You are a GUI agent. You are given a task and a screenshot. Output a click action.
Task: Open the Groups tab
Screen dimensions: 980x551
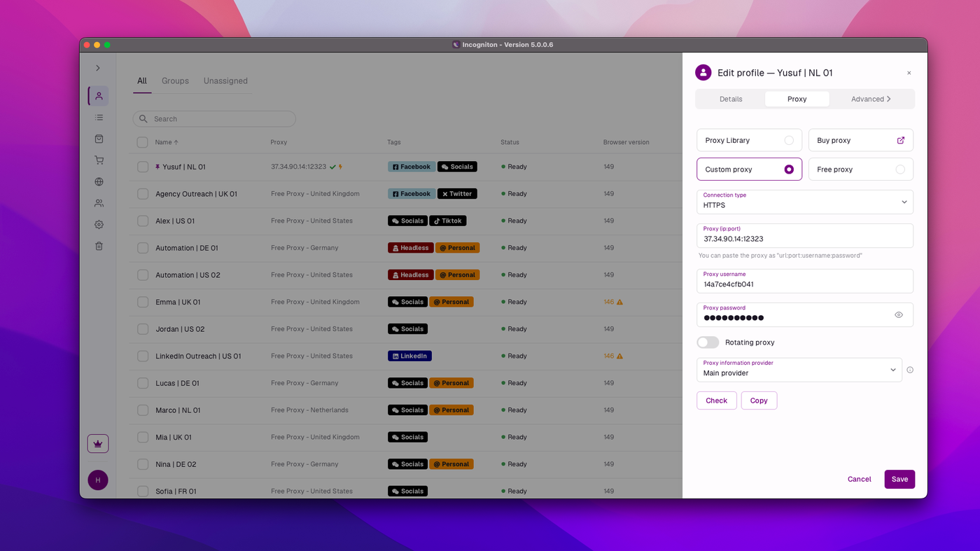[175, 81]
